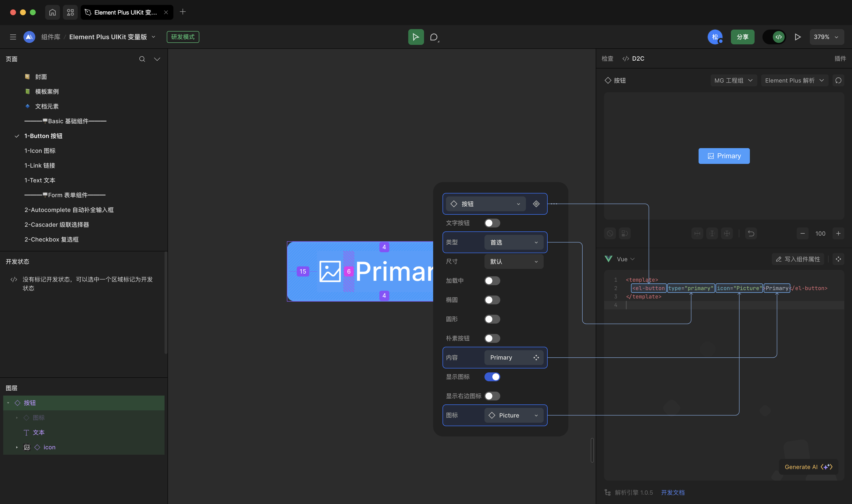Click the four-dot icon beside 写入组件属性
The image size is (852, 504).
pyautogui.click(x=838, y=259)
